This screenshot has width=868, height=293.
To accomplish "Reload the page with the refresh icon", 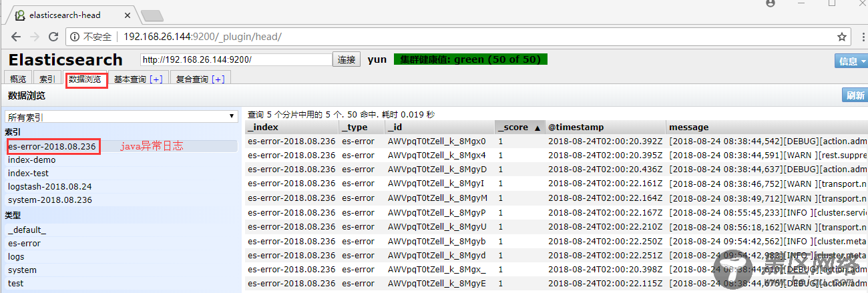I will tap(55, 37).
